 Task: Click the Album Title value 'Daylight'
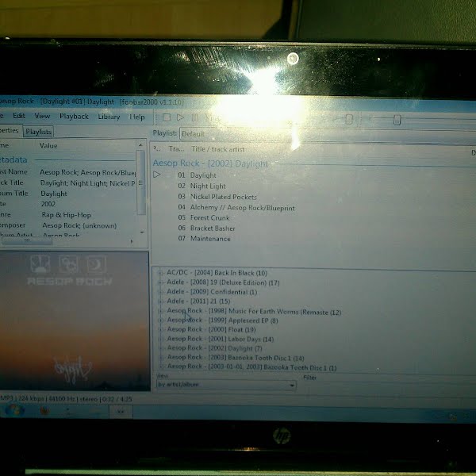pos(54,194)
